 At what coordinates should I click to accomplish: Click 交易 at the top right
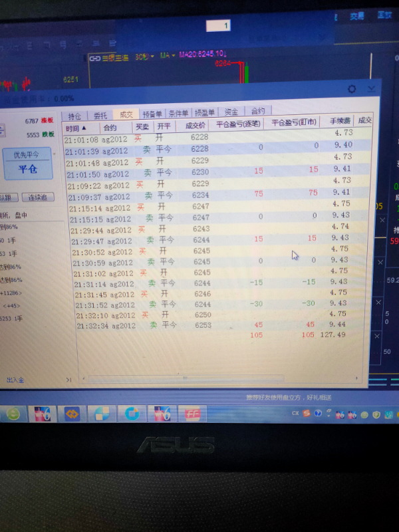coord(357,15)
